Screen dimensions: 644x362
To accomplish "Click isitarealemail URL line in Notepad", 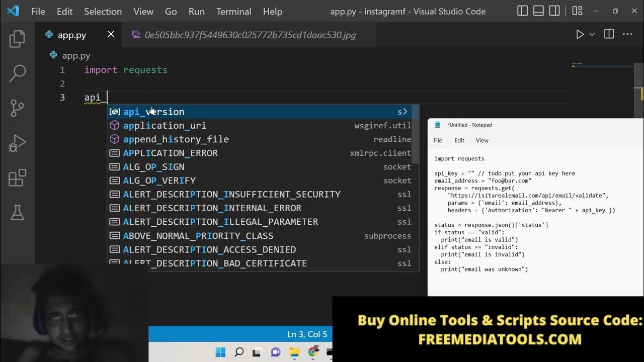I will (528, 196).
